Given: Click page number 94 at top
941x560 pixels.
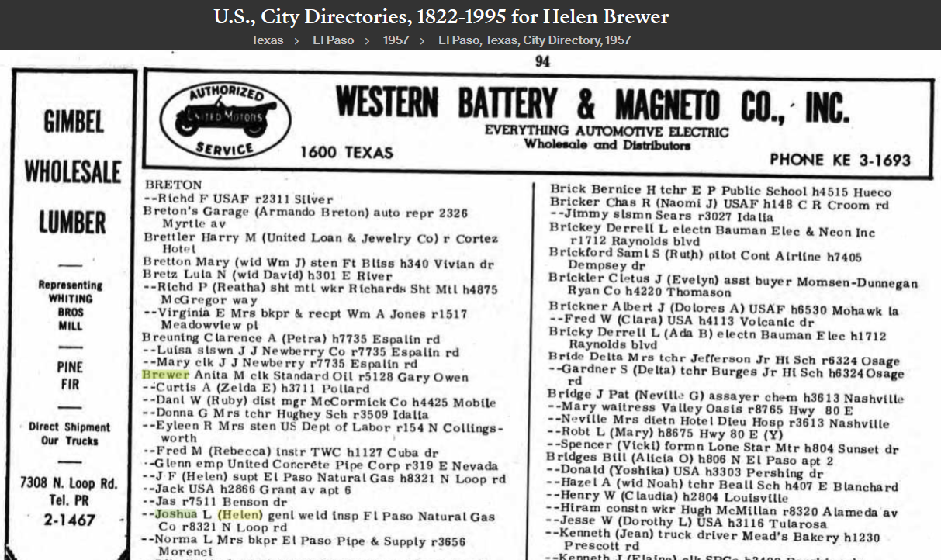Looking at the screenshot, I should (x=542, y=62).
